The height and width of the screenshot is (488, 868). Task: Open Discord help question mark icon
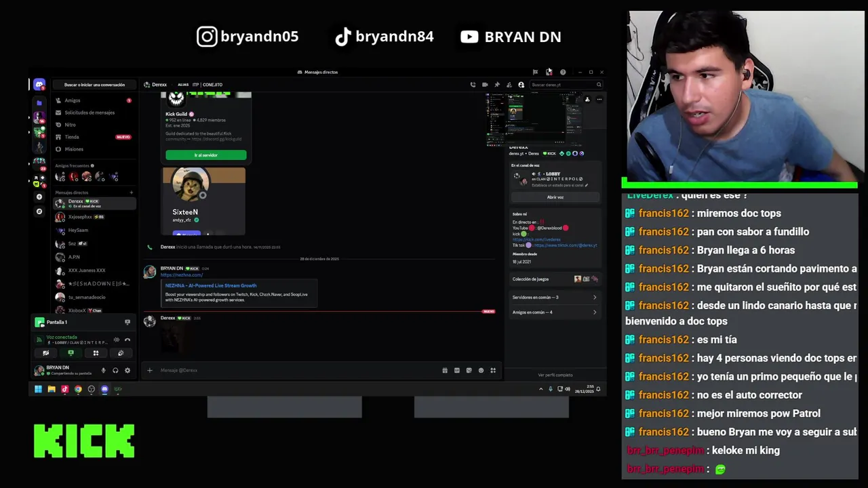click(562, 72)
